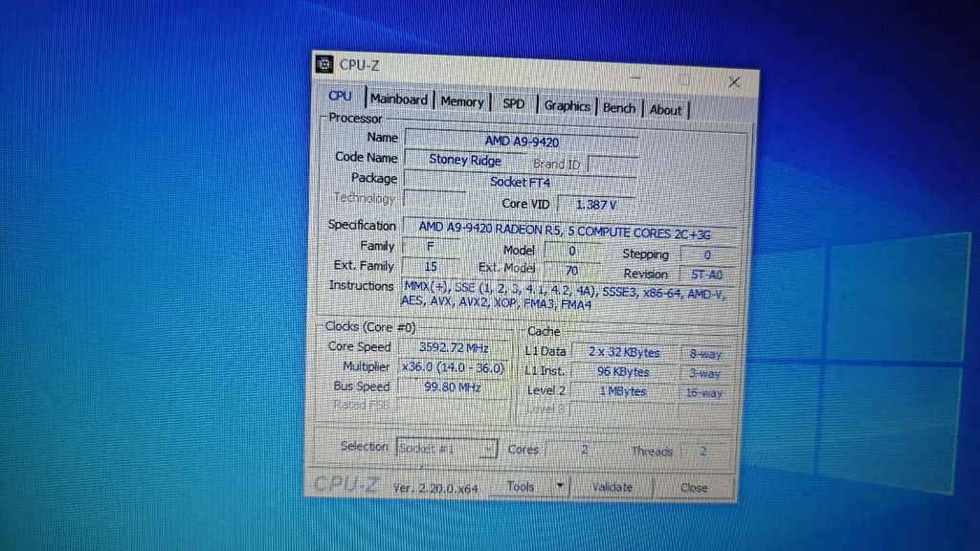Minimize the CPU-Z window
This screenshot has width=980, height=551.
pyautogui.click(x=636, y=78)
